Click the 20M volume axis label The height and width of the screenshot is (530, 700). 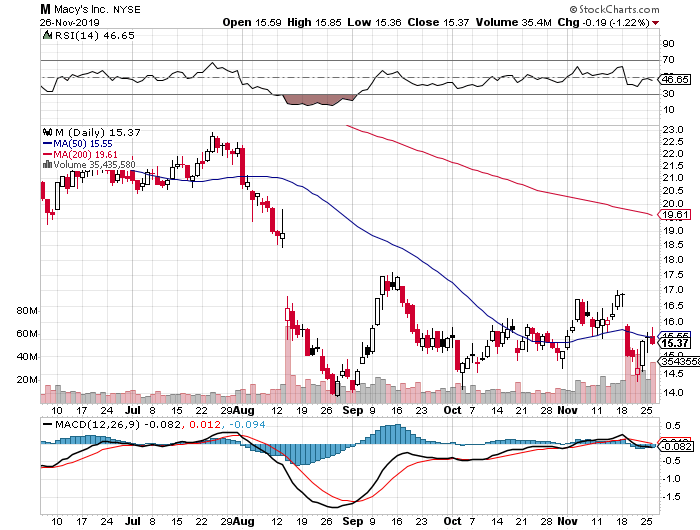pyautogui.click(x=27, y=380)
